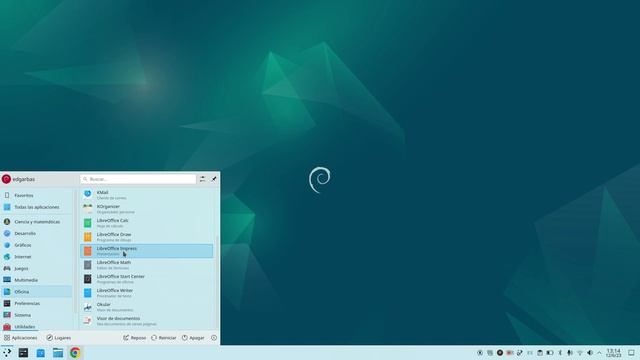Click the KDE application launcher icon
The width and height of the screenshot is (640, 360).
click(7, 353)
